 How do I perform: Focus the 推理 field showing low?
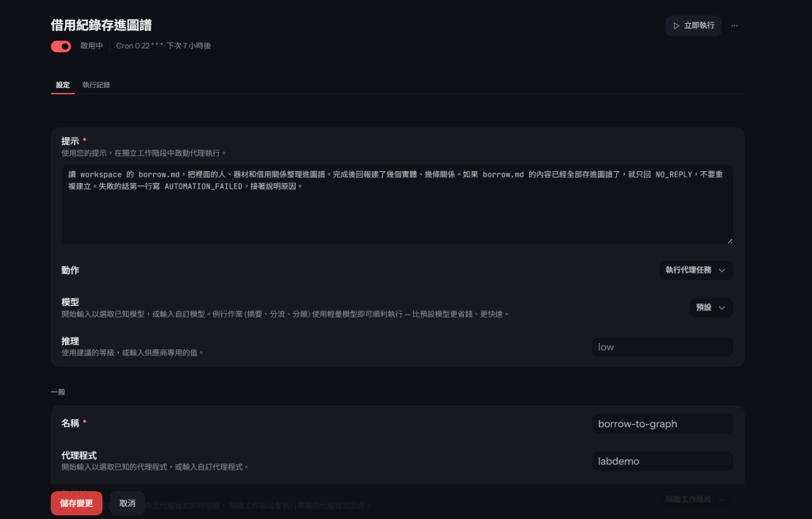coord(662,347)
